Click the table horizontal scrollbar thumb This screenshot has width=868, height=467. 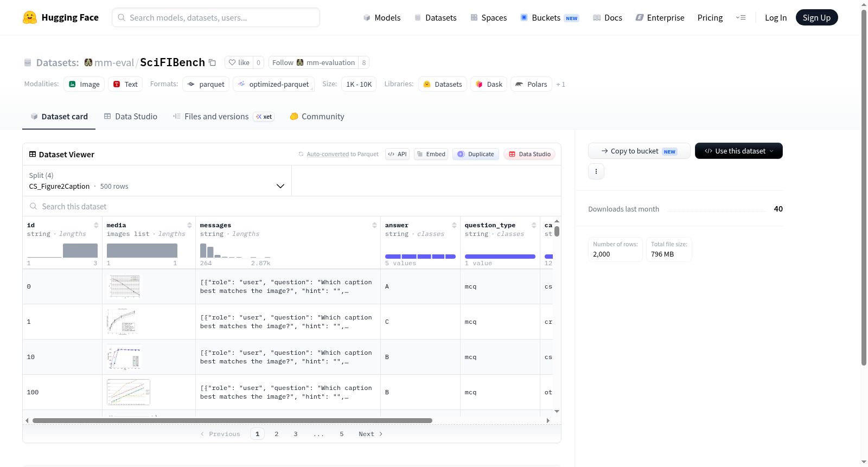pyautogui.click(x=232, y=420)
